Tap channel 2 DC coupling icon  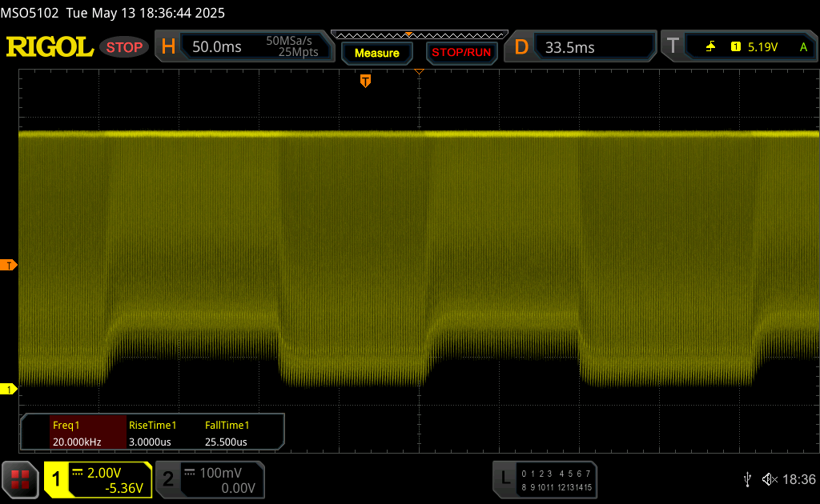point(190,473)
